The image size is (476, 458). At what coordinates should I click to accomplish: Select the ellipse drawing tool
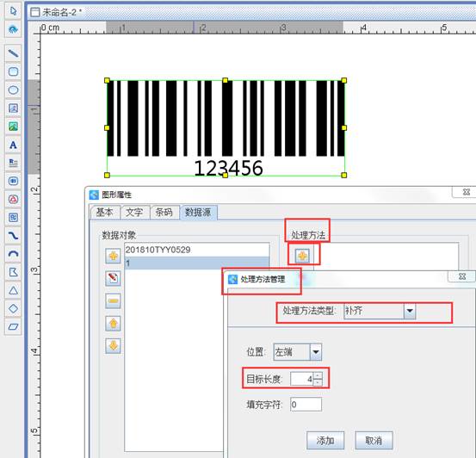[x=13, y=90]
